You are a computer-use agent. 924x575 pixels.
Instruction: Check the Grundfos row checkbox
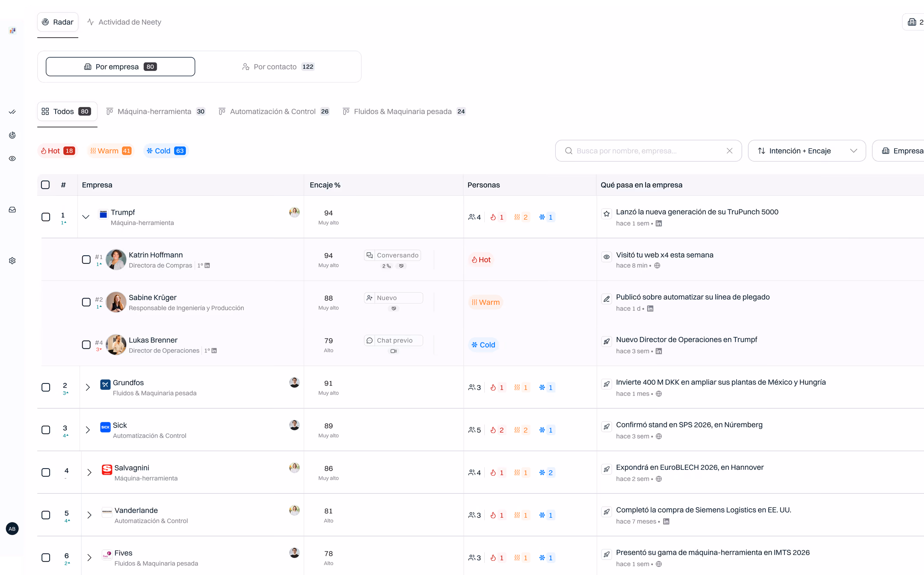click(46, 387)
